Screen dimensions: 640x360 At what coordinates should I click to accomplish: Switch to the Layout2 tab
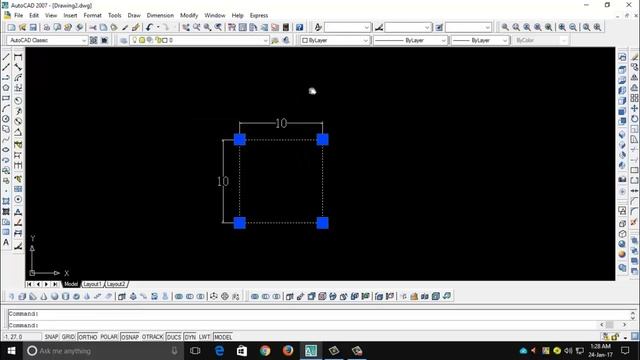point(116,284)
